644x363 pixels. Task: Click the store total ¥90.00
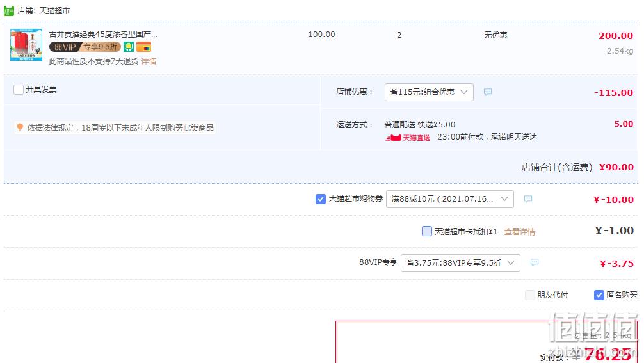[x=616, y=167]
